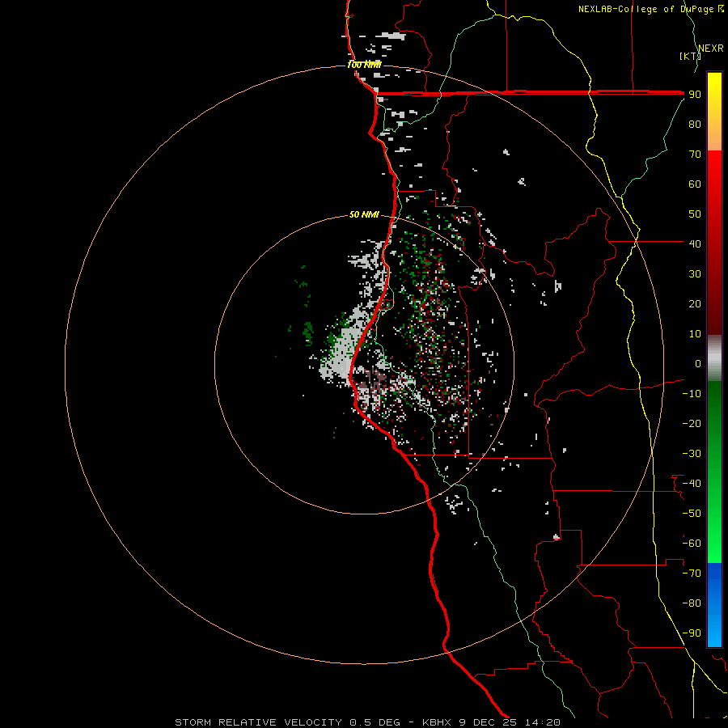
Task: Click the STORM RELATIVE VELOCITY caption text
Action: (259, 722)
